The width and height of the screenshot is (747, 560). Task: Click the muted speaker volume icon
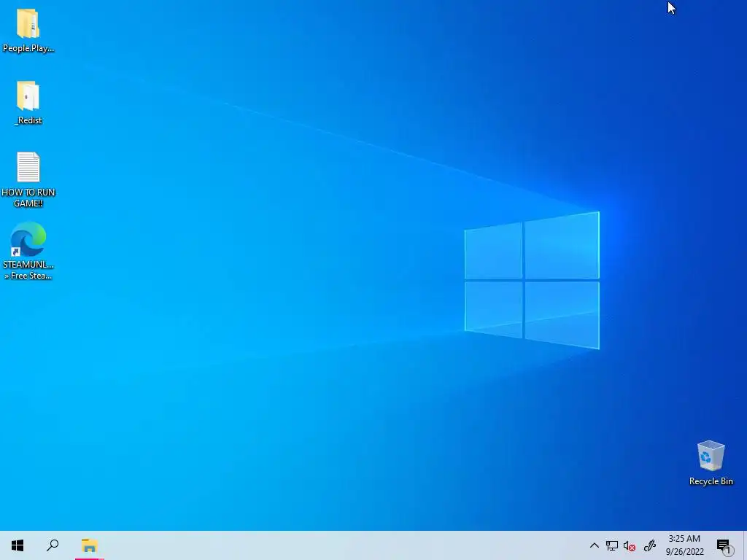[x=630, y=545]
